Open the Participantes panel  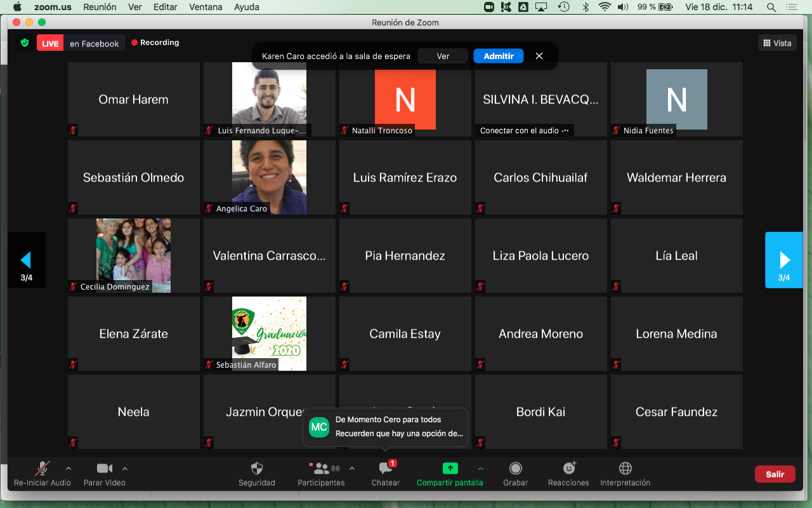pos(322,469)
